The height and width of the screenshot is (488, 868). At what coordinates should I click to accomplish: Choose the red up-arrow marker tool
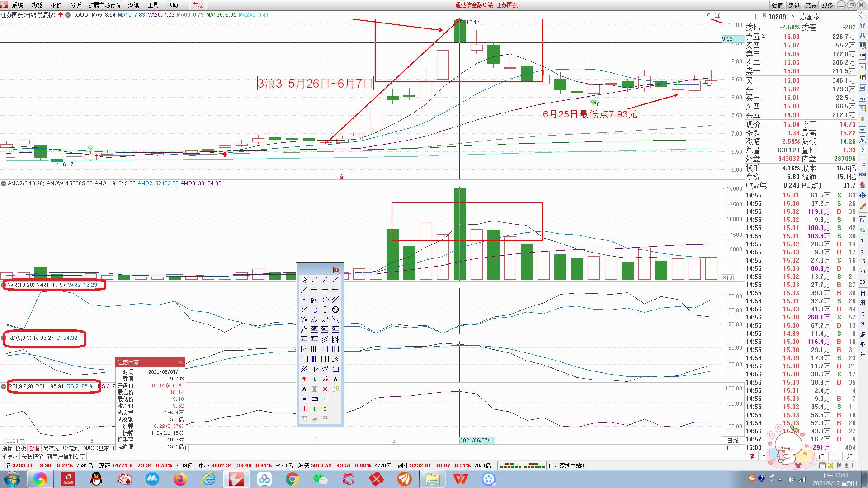point(304,379)
